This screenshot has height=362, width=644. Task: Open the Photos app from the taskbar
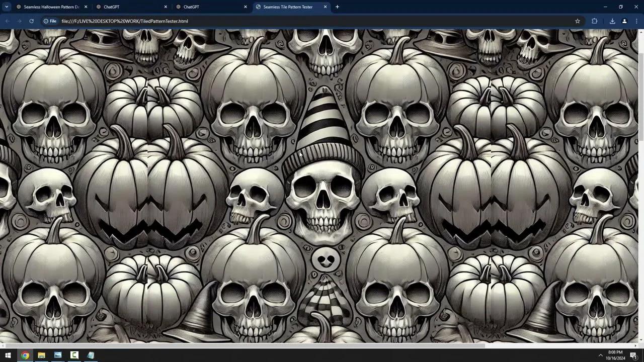(x=57, y=355)
